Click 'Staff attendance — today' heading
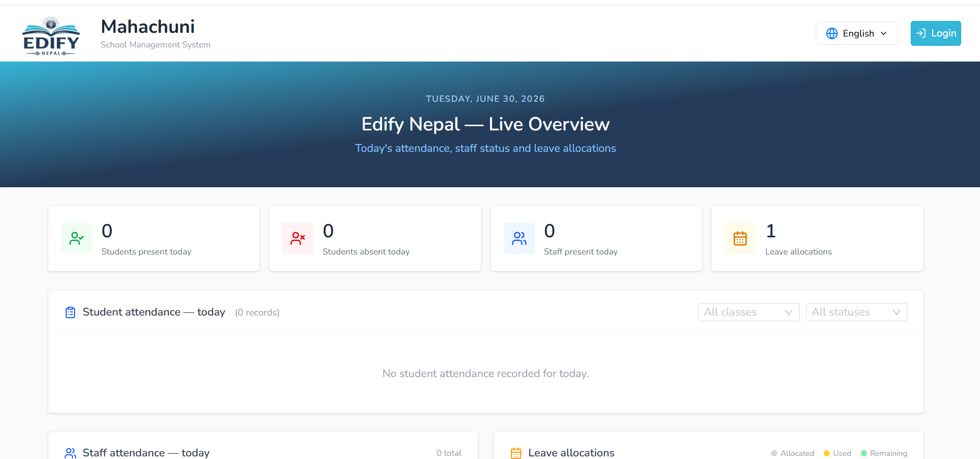Image resolution: width=980 pixels, height=459 pixels. click(146, 453)
